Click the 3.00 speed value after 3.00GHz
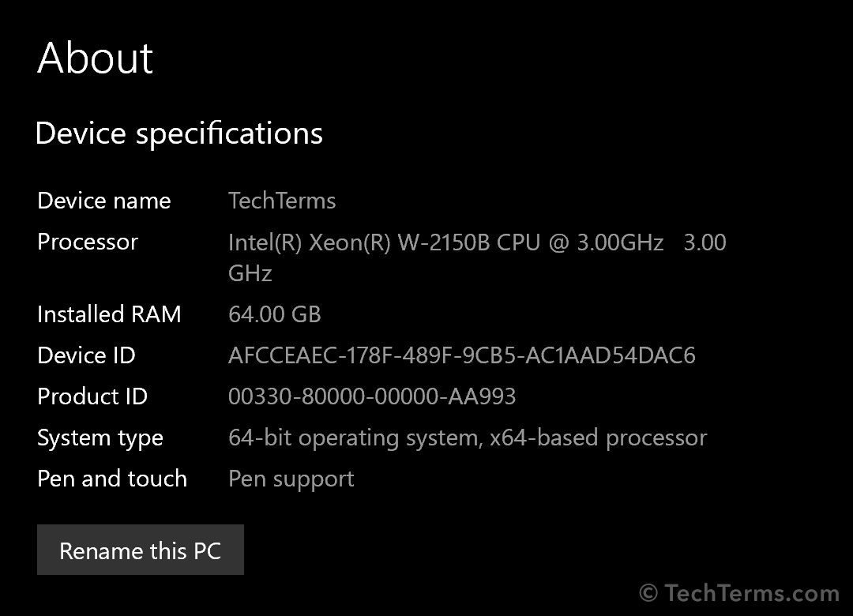 pos(705,242)
